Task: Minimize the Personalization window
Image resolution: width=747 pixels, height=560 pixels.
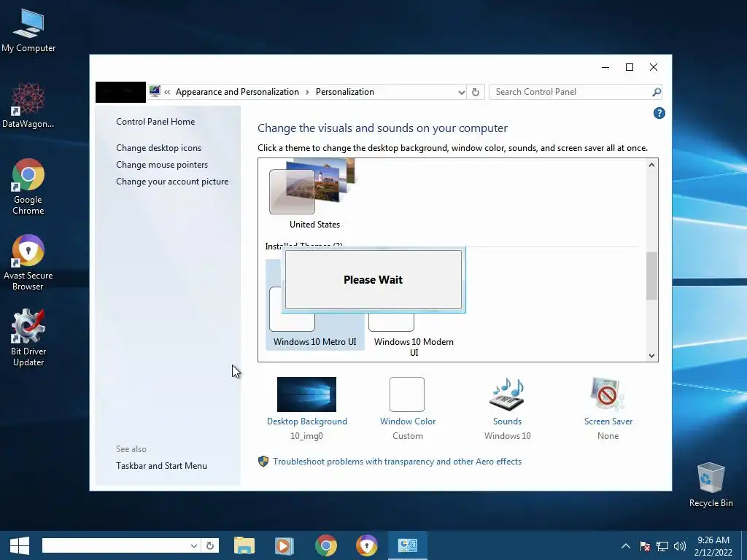Action: [605, 67]
